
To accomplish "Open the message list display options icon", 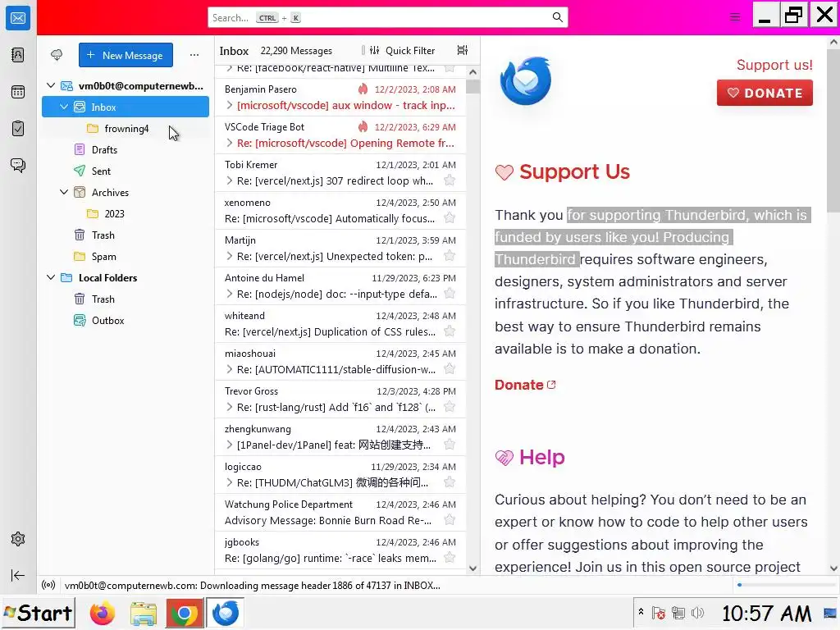I will coord(463,50).
